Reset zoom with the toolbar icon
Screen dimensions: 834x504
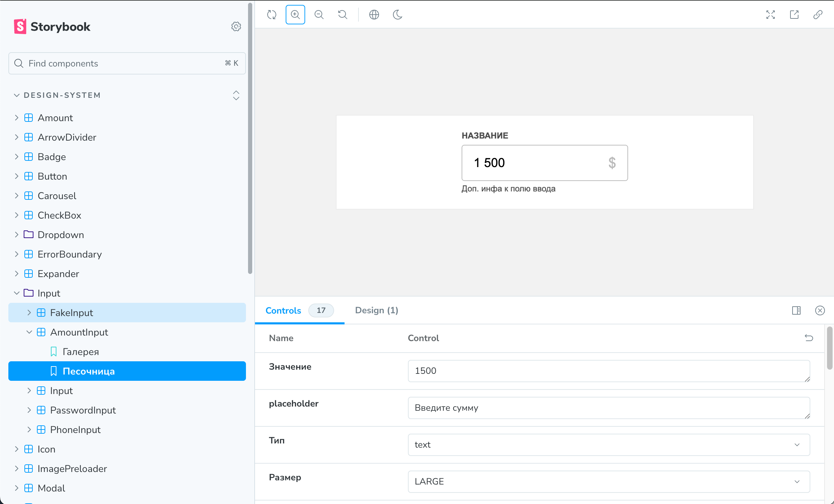click(342, 15)
